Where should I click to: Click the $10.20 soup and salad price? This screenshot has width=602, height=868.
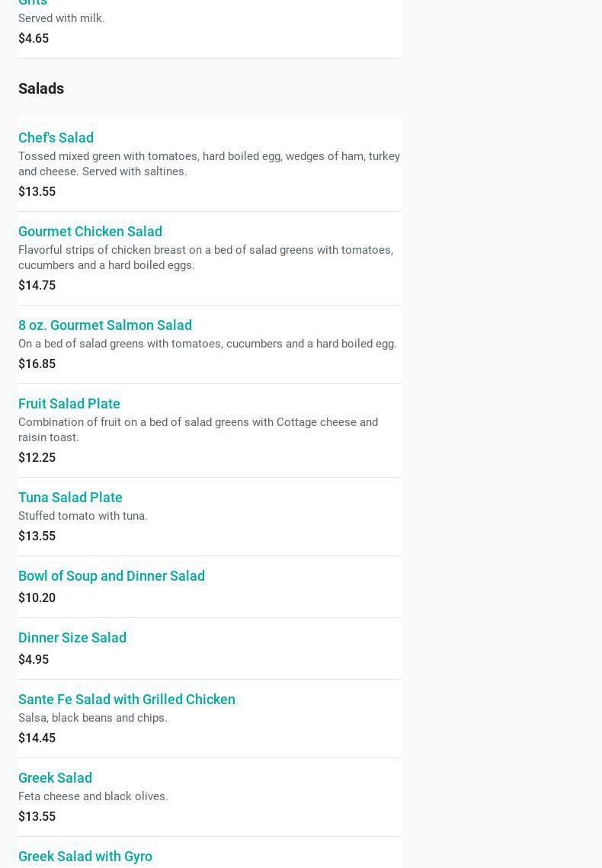[x=37, y=597]
